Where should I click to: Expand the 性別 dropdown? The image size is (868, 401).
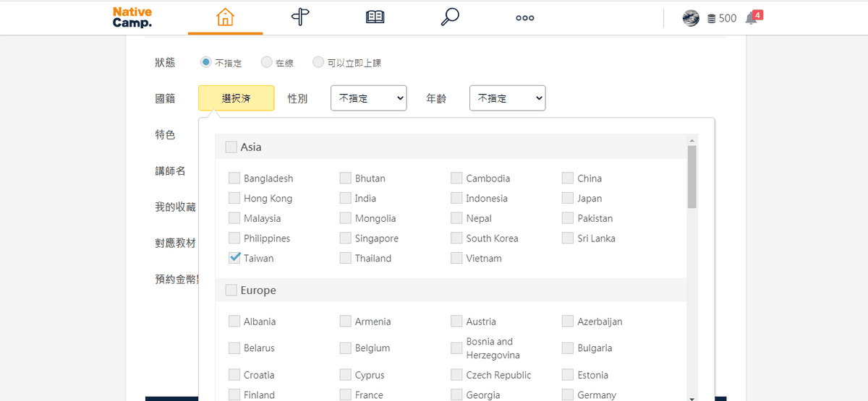368,98
